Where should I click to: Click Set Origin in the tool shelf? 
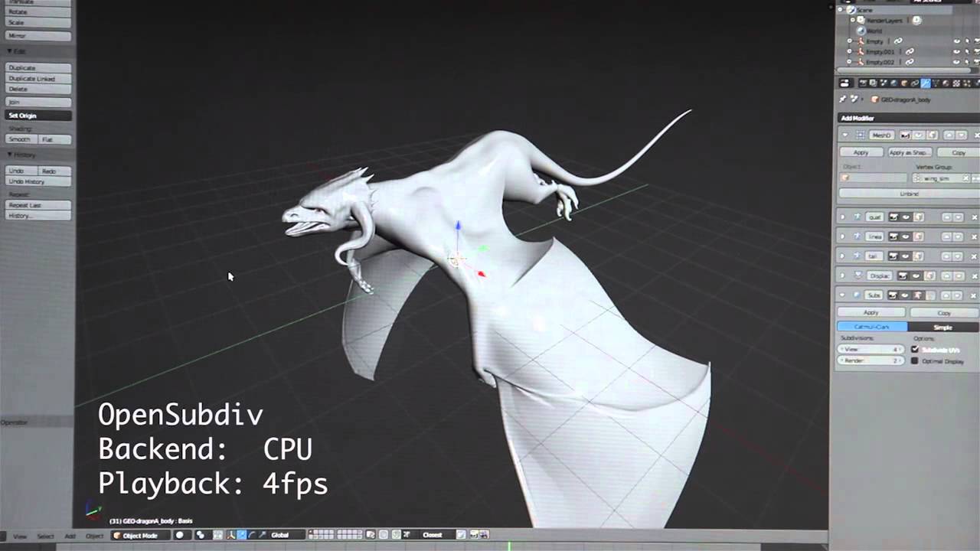[38, 116]
